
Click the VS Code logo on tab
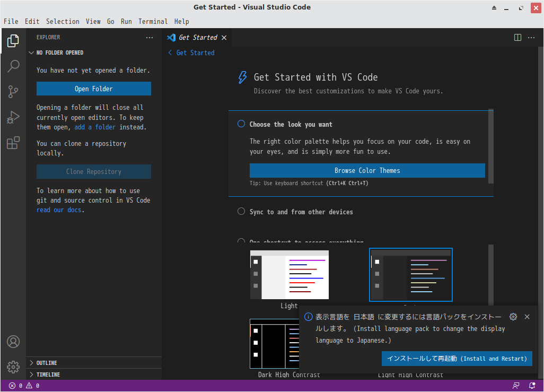[171, 38]
